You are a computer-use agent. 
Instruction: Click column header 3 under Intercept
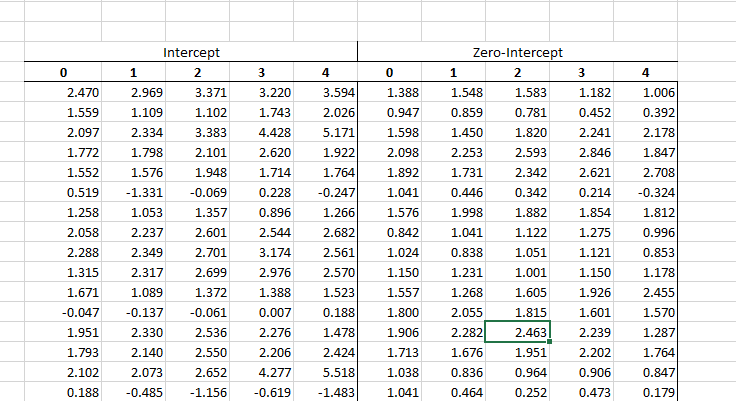pos(261,72)
